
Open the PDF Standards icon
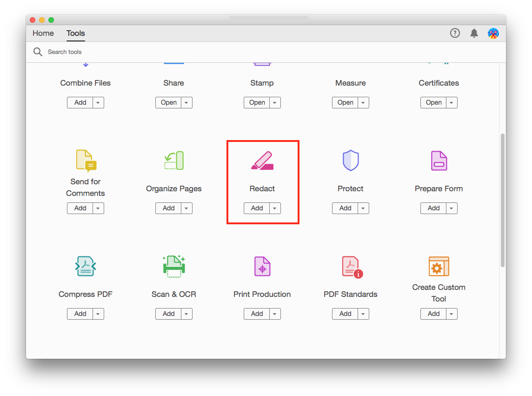click(x=351, y=267)
